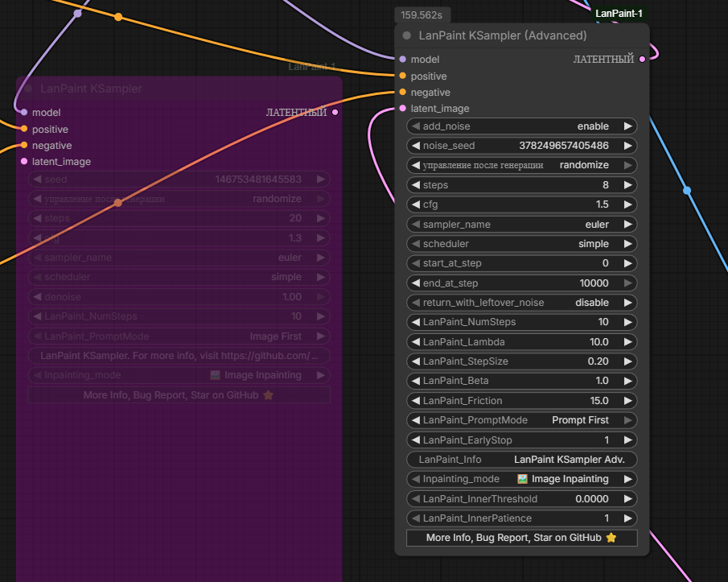Click latent output socket on Advanced node
The width and height of the screenshot is (728, 582).
[642, 59]
